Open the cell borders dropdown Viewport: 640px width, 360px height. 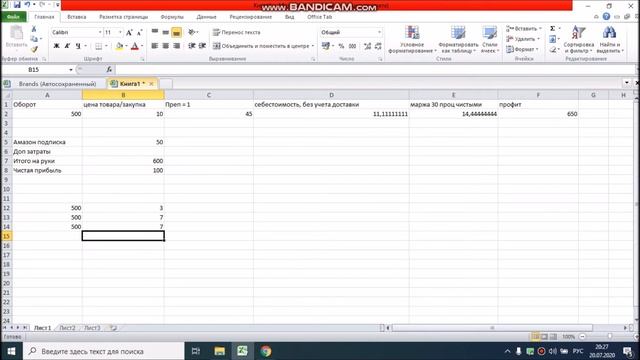107,46
